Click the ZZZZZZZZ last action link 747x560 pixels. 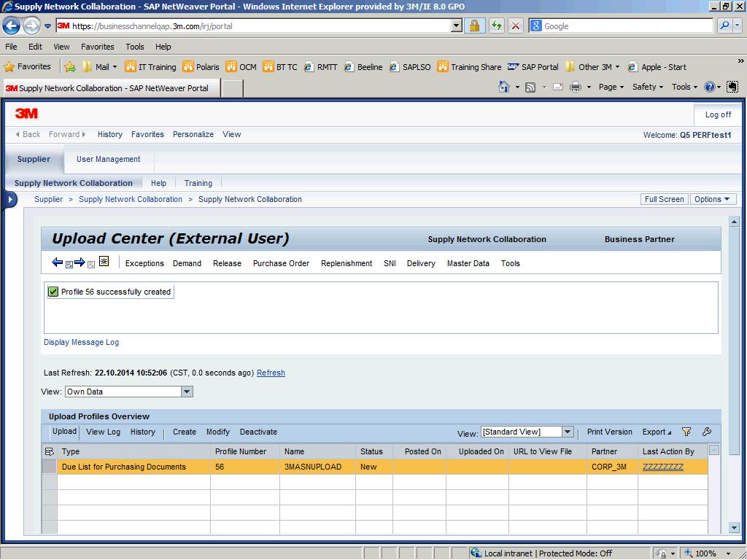[663, 467]
